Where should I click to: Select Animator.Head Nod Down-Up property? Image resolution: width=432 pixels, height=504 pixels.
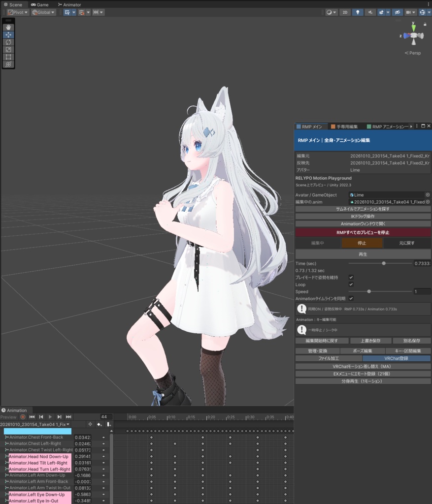click(38, 456)
